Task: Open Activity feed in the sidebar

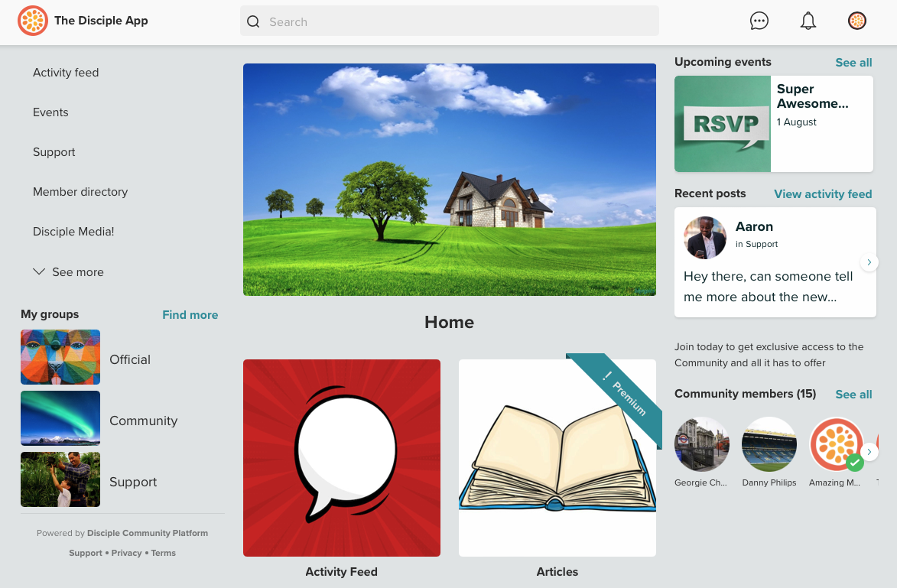Action: 66,73
